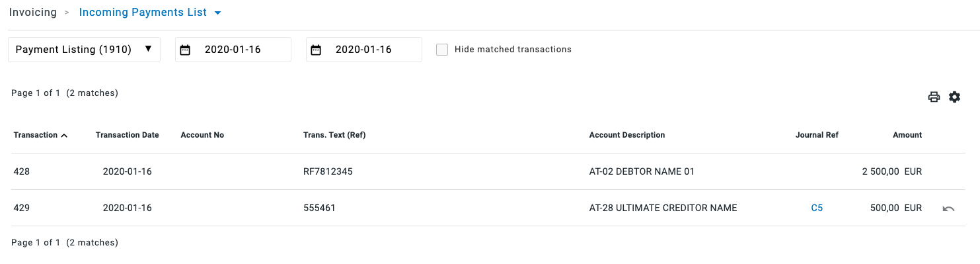Expand Incoming Payments List title dropdown arrow

coord(218,13)
